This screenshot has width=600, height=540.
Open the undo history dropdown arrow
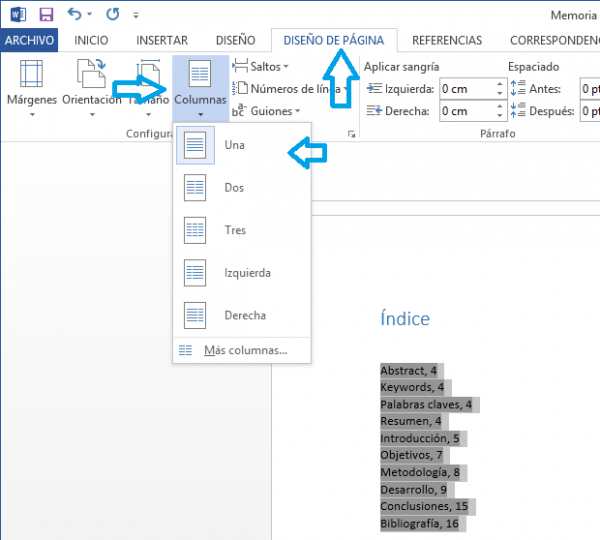point(90,15)
